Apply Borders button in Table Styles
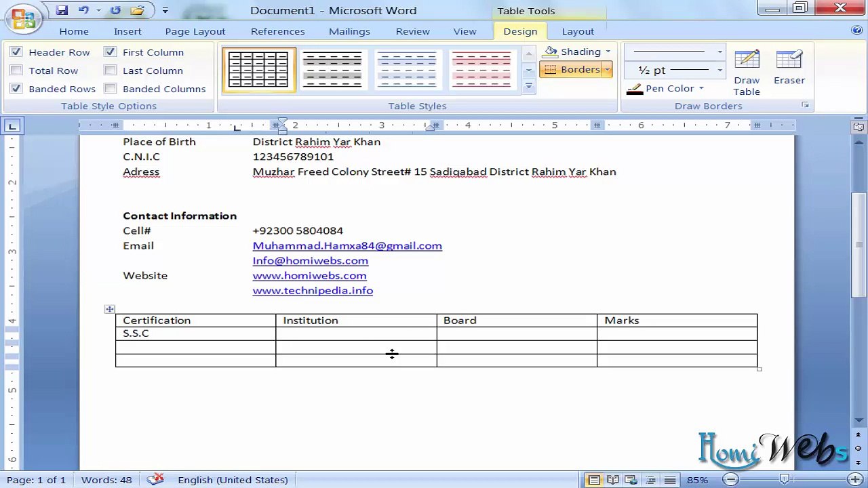The width and height of the screenshot is (868, 488). click(571, 69)
